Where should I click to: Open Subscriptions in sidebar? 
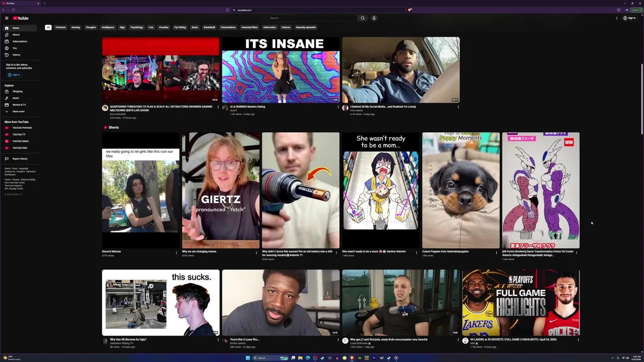pos(19,41)
